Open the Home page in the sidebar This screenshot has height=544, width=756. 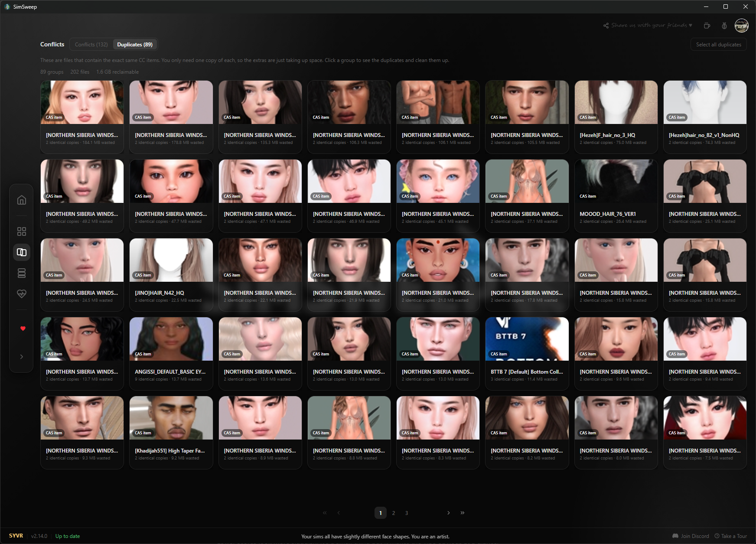22,200
